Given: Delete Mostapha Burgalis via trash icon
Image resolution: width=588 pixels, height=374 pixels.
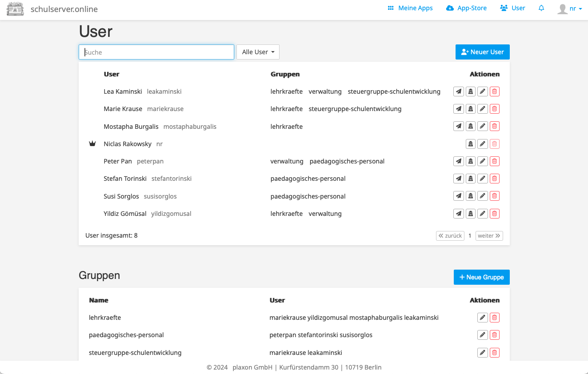Looking at the screenshot, I should tap(494, 126).
